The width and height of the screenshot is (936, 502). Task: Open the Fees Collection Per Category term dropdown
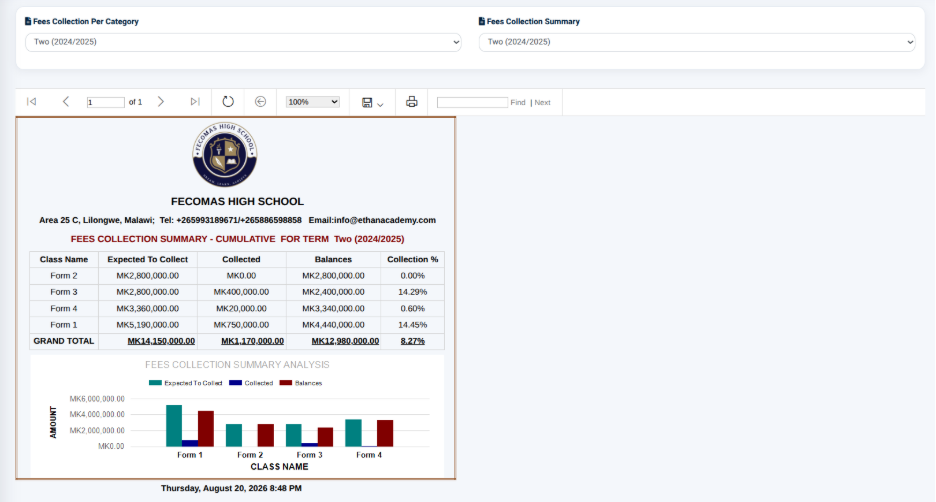point(243,42)
